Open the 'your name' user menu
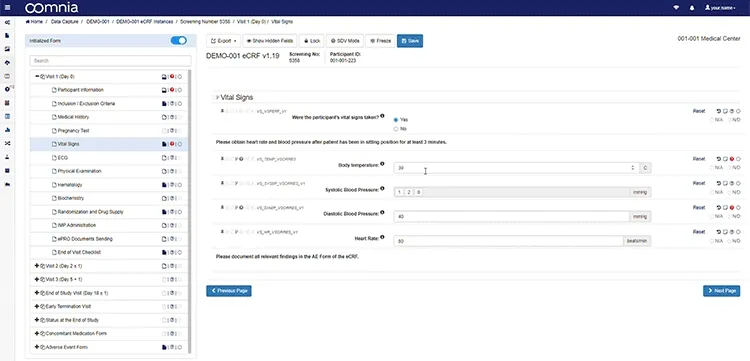750x361 pixels. (x=720, y=8)
